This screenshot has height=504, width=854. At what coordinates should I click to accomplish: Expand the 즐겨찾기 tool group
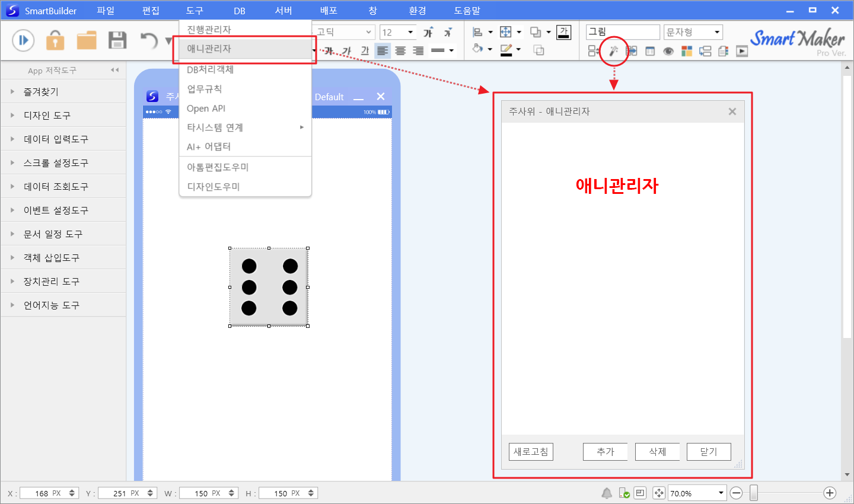click(63, 92)
